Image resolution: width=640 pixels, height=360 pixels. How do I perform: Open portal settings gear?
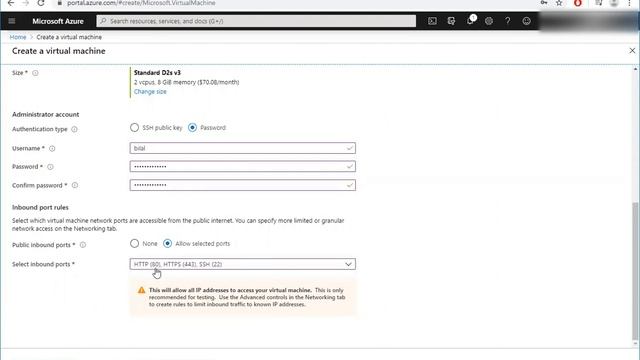point(489,21)
